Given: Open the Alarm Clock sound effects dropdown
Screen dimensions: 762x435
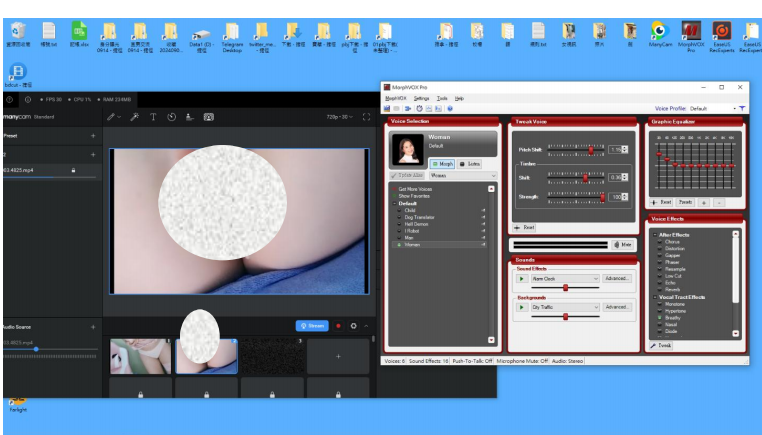Looking at the screenshot, I should click(565, 278).
